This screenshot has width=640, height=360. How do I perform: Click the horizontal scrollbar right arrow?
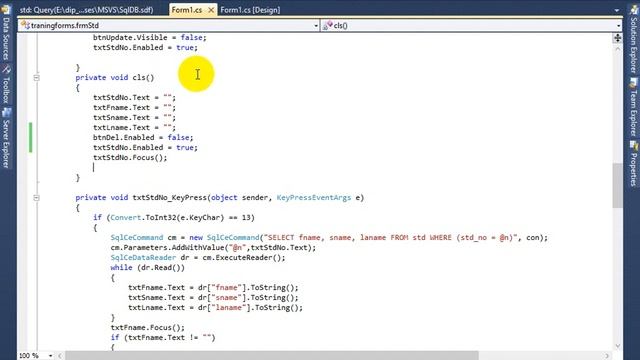[607, 356]
